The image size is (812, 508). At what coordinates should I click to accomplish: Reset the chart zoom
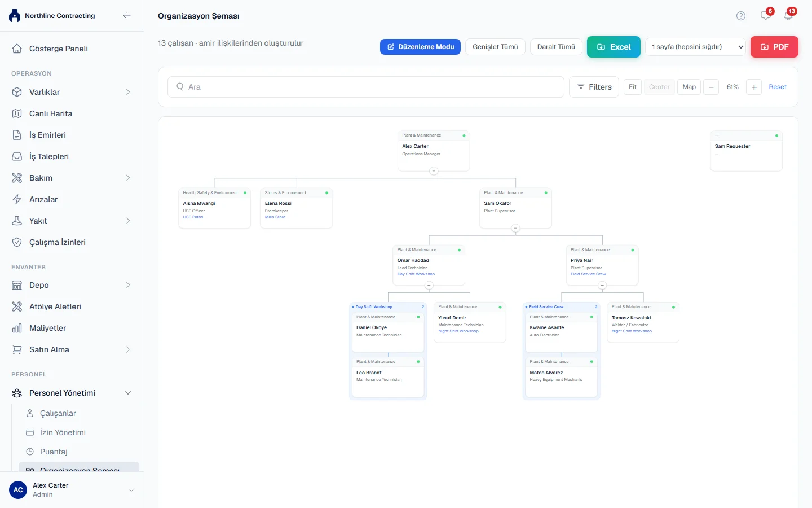(778, 87)
